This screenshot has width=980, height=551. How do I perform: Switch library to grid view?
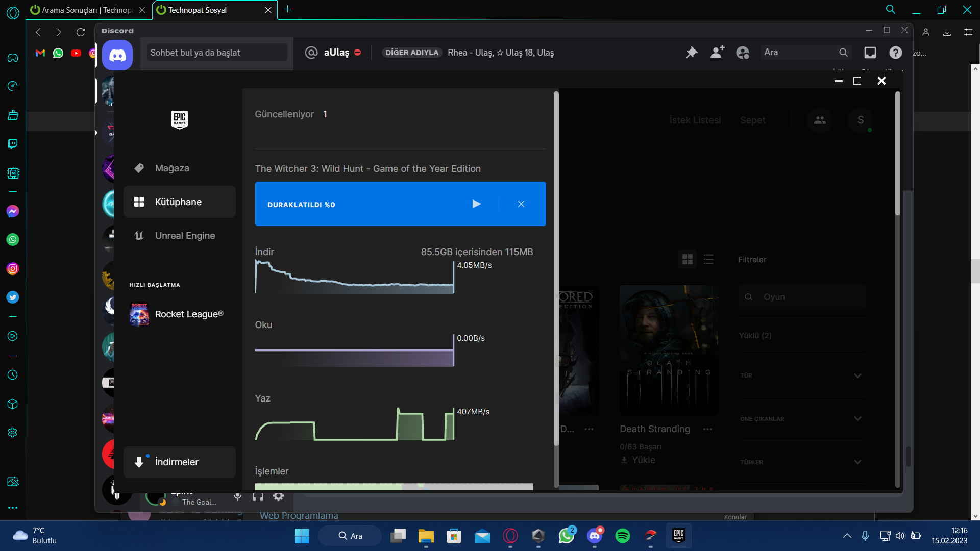[x=687, y=260]
